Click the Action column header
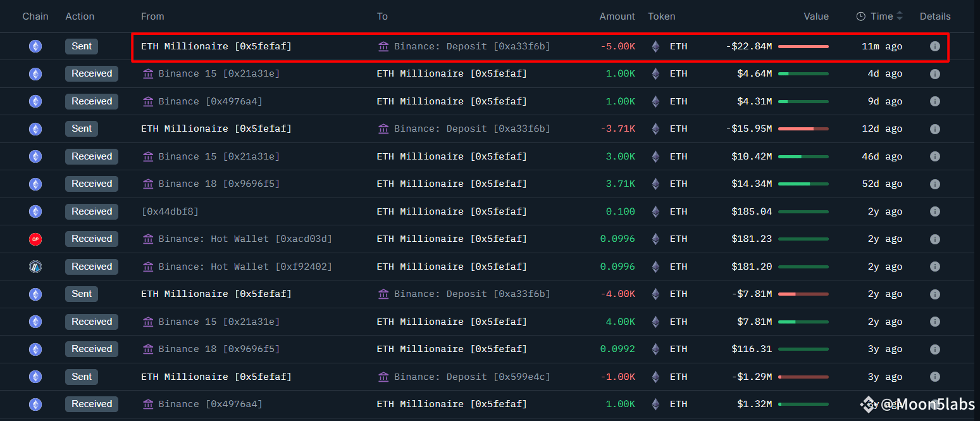Screen dimensions: 980x421 pos(80,16)
